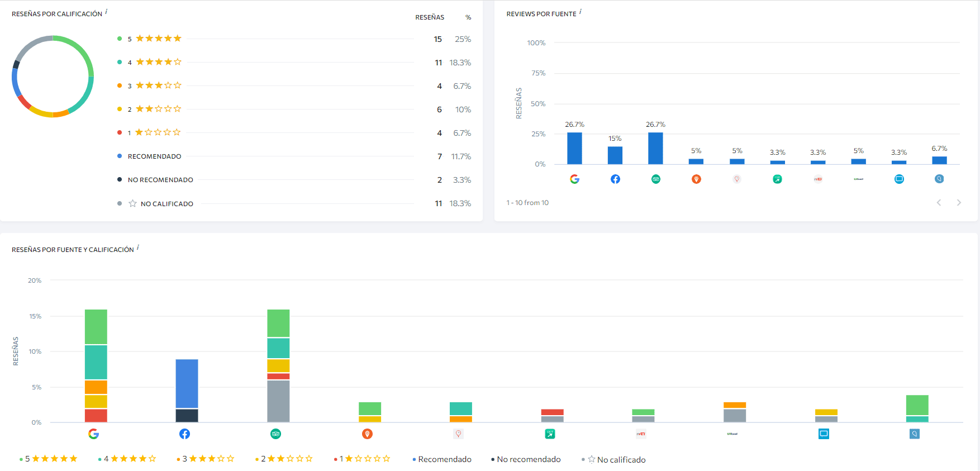
Task: Open info tooltip next to Reseñas por calificación
Action: click(x=106, y=12)
